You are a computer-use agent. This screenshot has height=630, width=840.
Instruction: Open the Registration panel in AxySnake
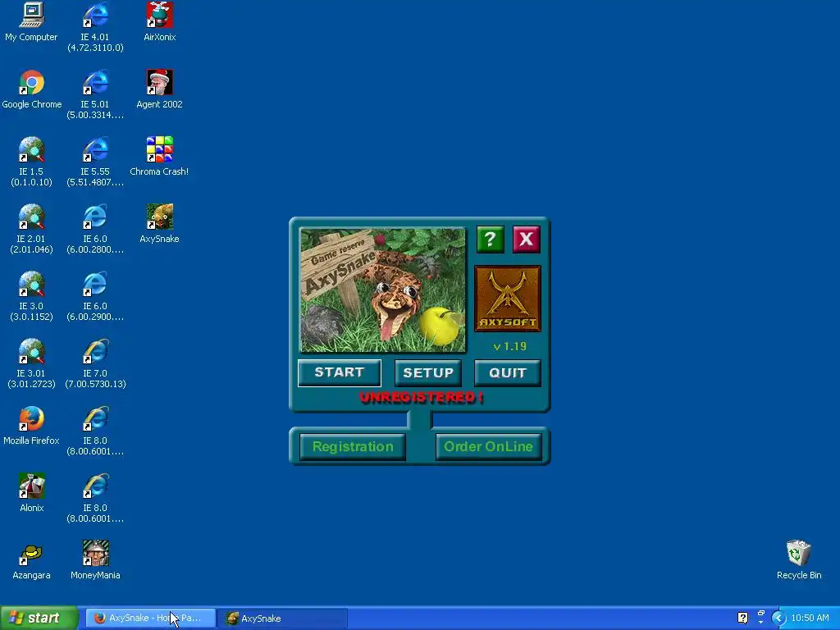pos(353,447)
